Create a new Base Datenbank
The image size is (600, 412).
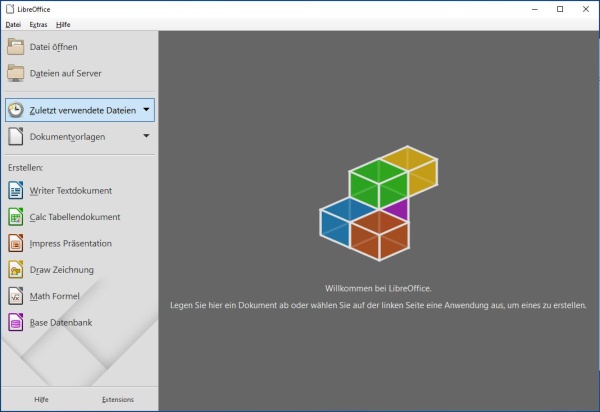tap(61, 322)
